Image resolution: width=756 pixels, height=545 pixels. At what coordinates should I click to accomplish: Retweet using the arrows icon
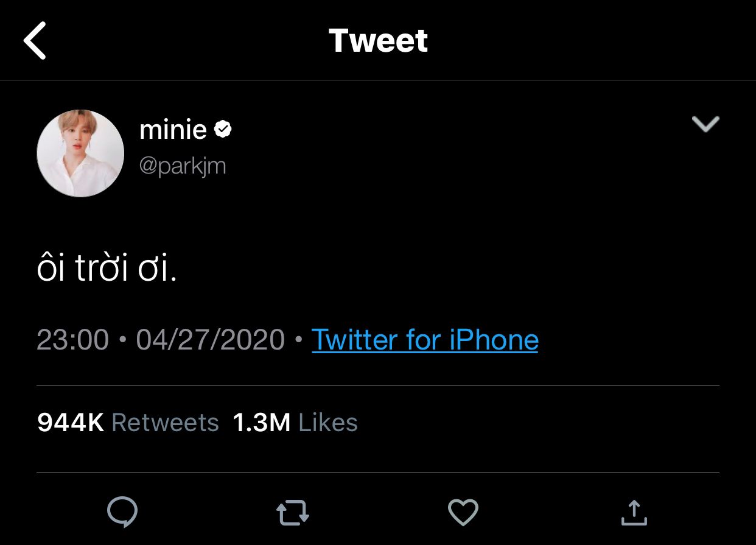coord(293,513)
